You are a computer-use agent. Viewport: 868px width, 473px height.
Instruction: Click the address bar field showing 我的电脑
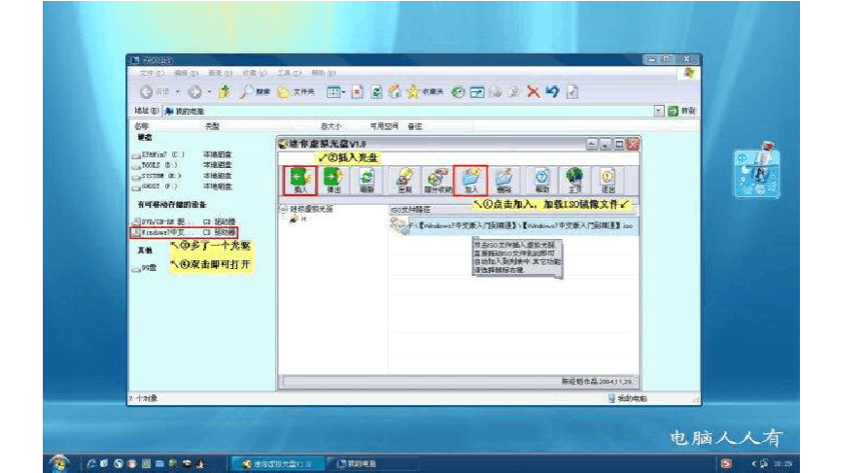click(x=408, y=111)
